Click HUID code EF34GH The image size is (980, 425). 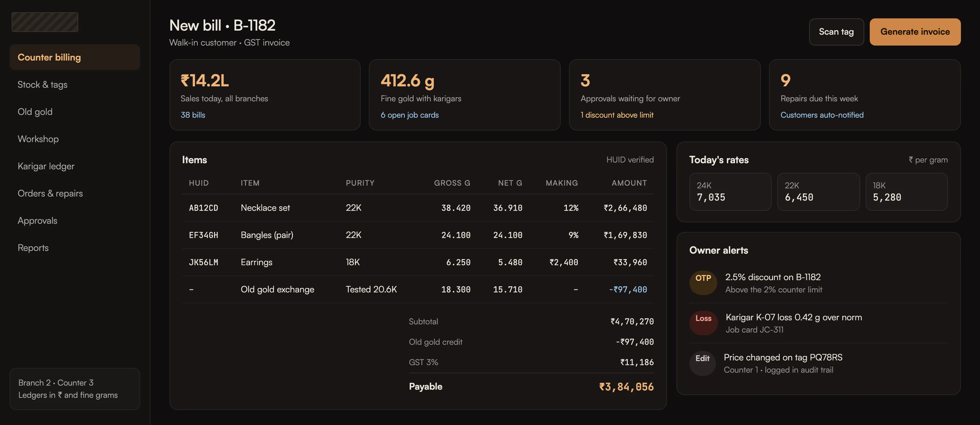click(x=203, y=235)
